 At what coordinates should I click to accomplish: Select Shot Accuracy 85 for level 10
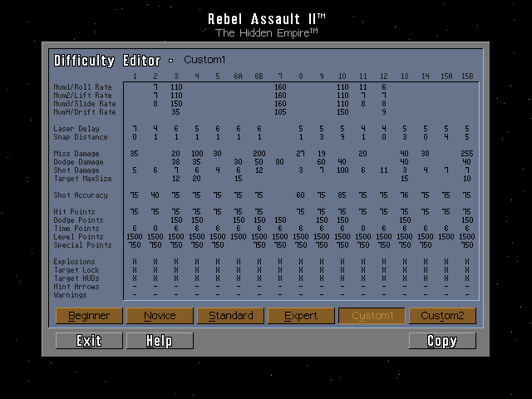point(342,195)
